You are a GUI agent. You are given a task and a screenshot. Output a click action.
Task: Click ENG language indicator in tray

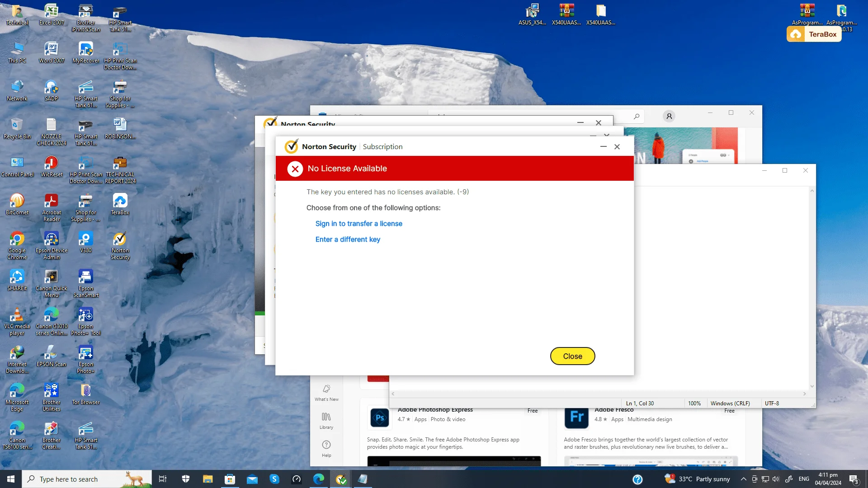point(804,479)
